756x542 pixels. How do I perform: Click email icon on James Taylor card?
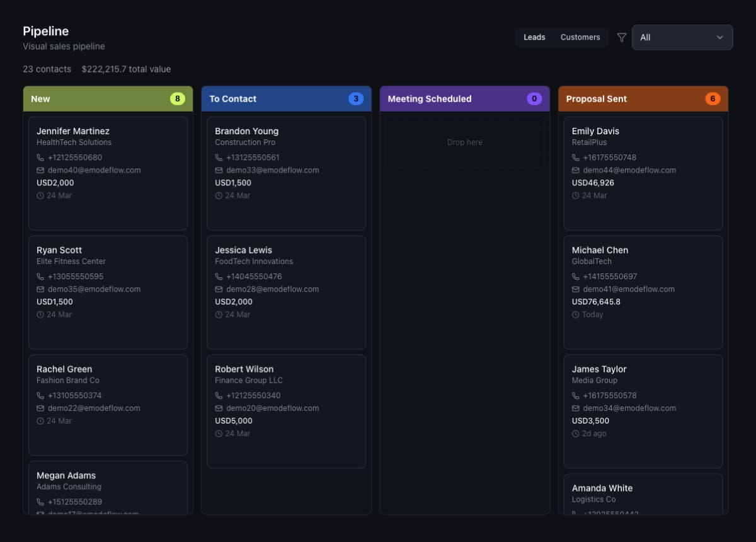[575, 408]
